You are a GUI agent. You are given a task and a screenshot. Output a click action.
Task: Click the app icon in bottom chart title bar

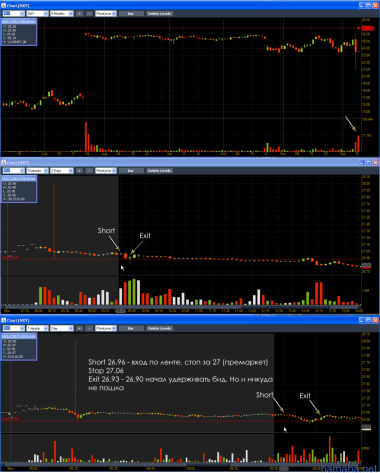(4, 320)
